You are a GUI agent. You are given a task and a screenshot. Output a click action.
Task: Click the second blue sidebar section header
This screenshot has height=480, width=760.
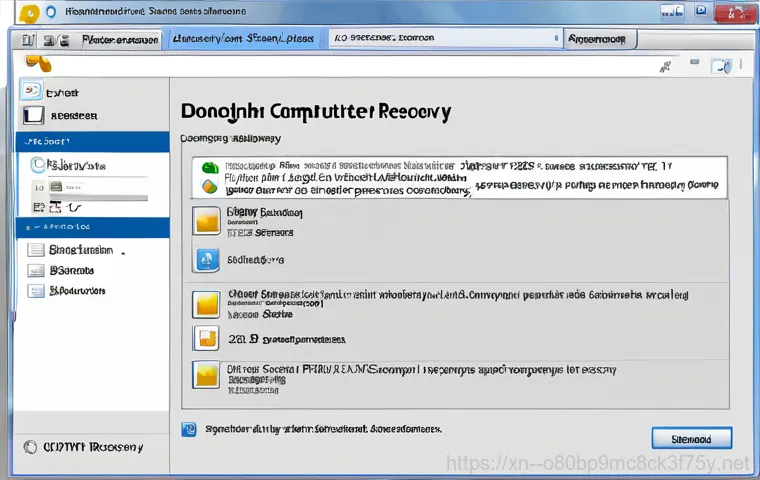tap(93, 227)
